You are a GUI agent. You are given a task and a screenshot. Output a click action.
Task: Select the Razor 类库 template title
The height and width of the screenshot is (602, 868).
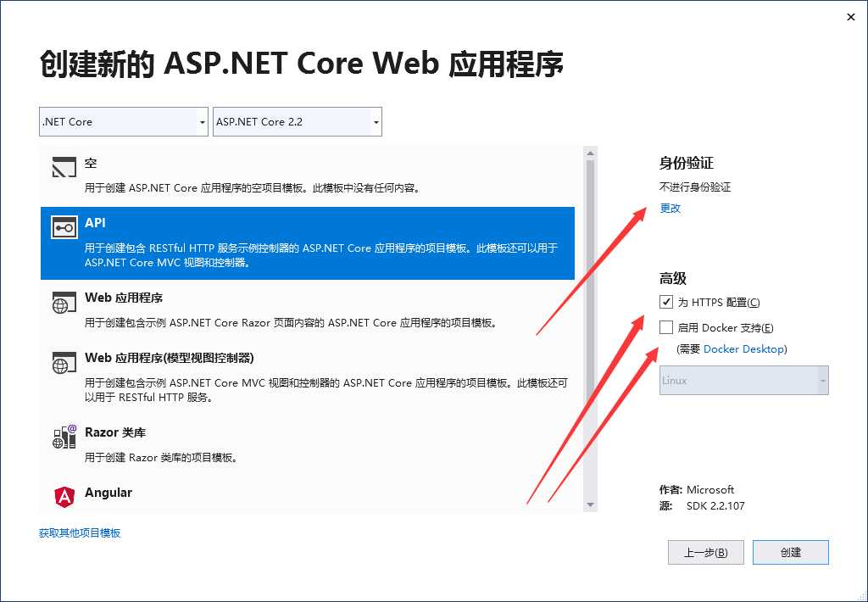click(x=115, y=432)
